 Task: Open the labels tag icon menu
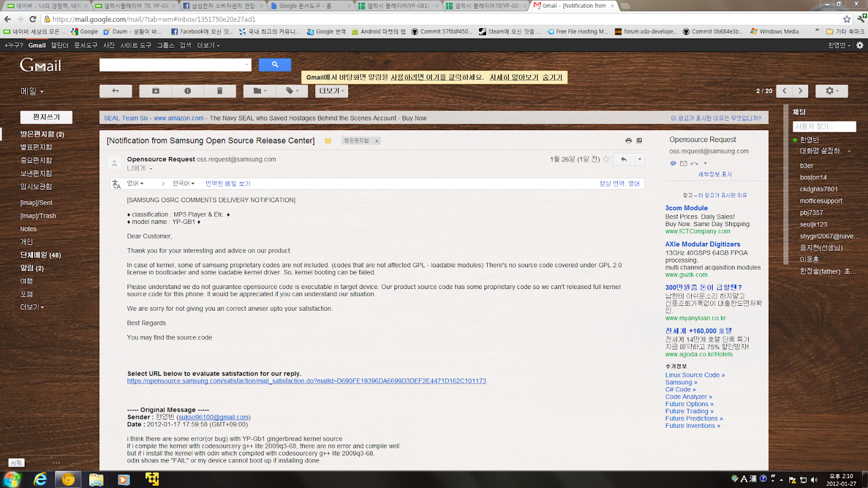click(x=292, y=91)
